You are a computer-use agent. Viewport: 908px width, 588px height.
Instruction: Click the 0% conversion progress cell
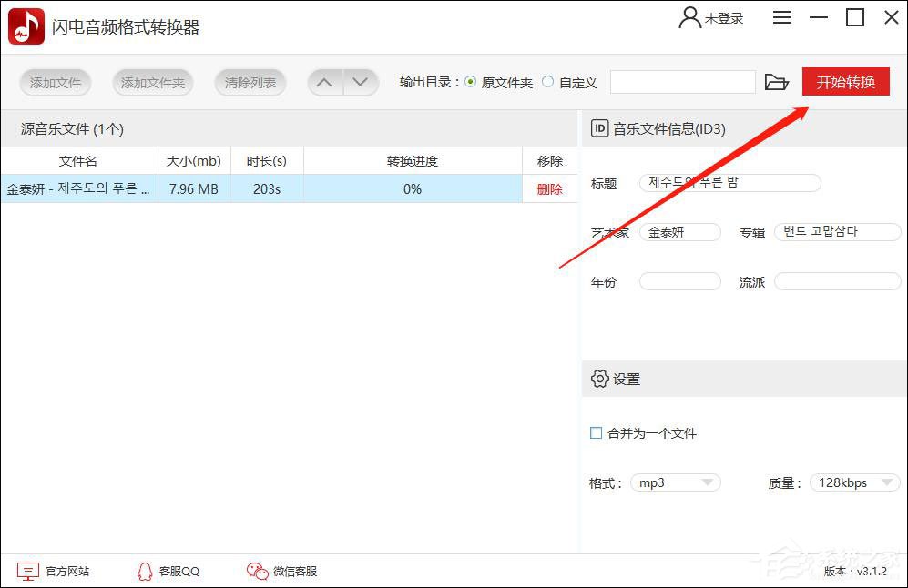(412, 189)
